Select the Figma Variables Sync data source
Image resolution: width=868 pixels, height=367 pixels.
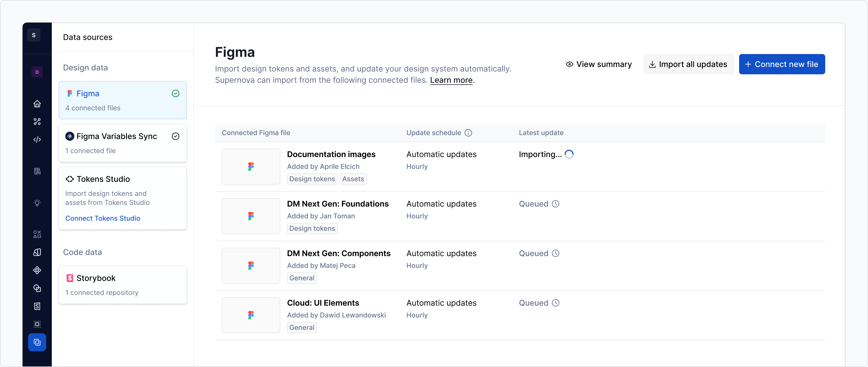click(x=123, y=143)
